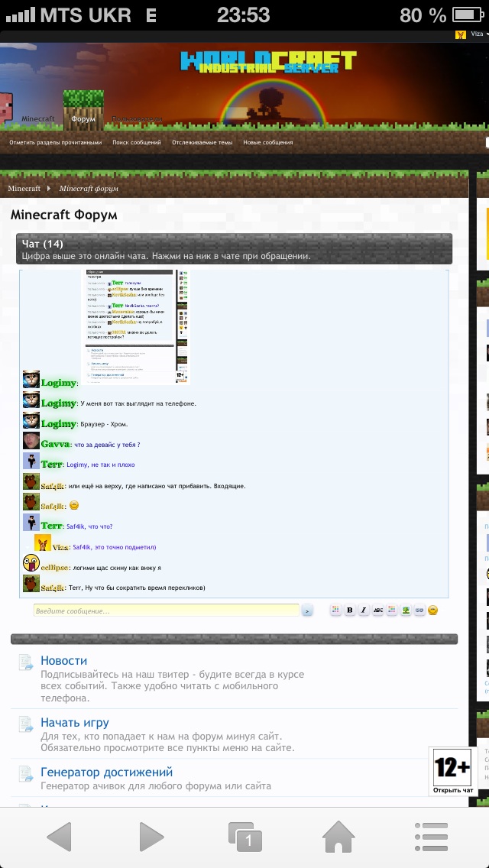This screenshot has width=489, height=868.
Task: Open smiley picker in chat toolbar
Action: coord(433,610)
